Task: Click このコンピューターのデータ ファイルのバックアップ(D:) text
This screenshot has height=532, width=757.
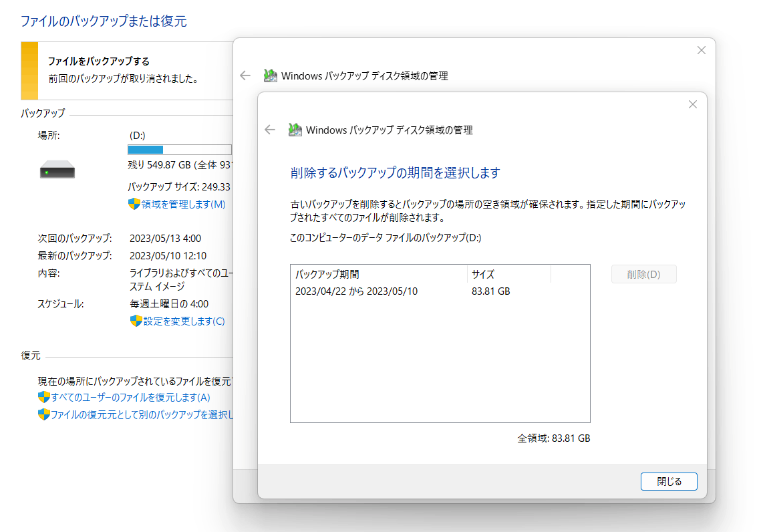Action: 386,237
